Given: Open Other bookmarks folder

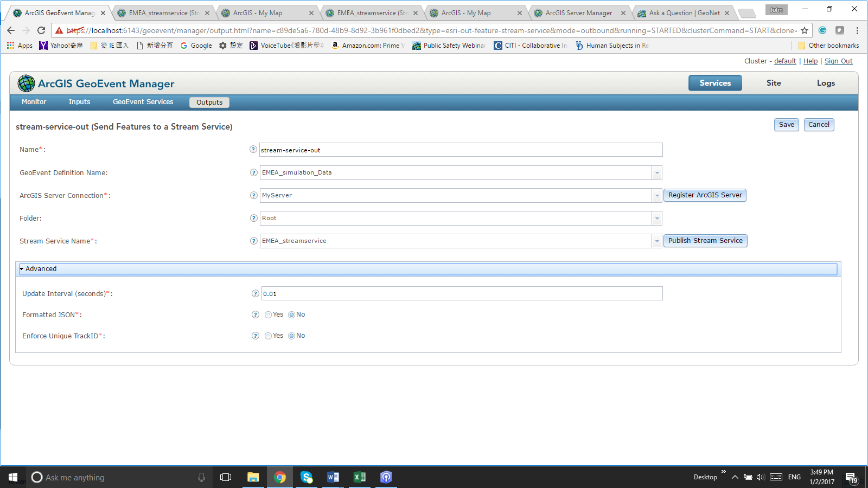Looking at the screenshot, I should [828, 46].
